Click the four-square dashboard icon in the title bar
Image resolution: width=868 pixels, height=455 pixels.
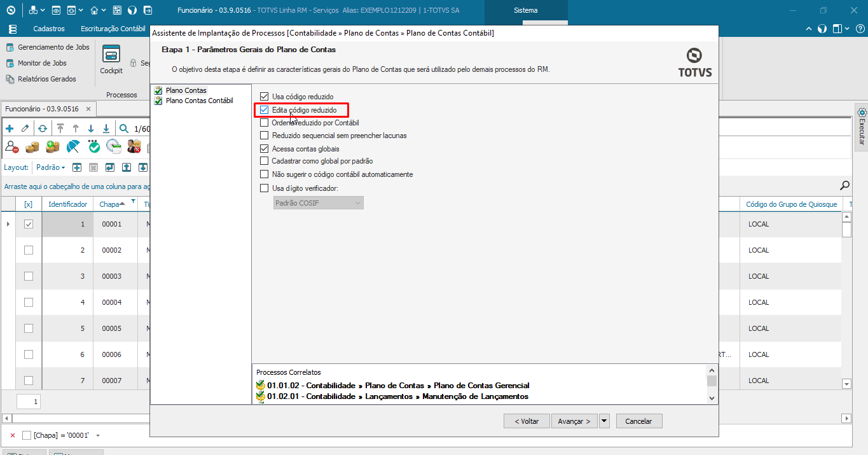click(x=117, y=10)
